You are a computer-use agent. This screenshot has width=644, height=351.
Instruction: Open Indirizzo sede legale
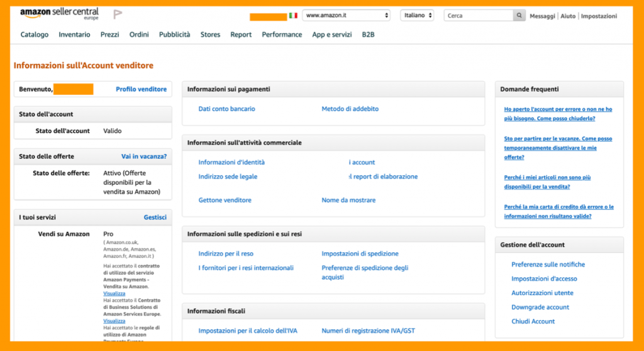point(228,177)
